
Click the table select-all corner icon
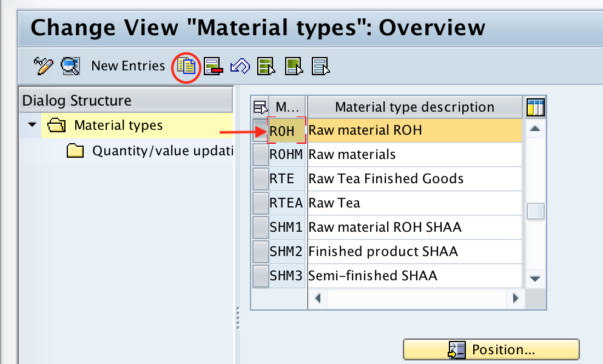[x=260, y=107]
